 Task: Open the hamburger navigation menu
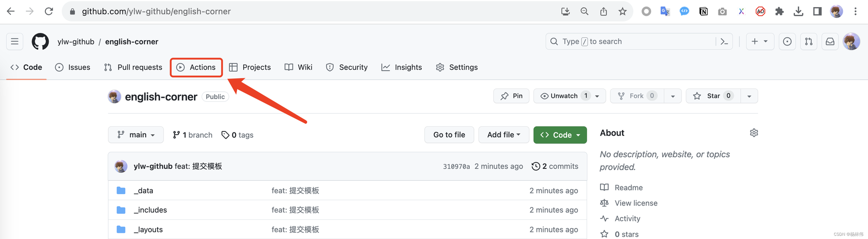point(15,42)
